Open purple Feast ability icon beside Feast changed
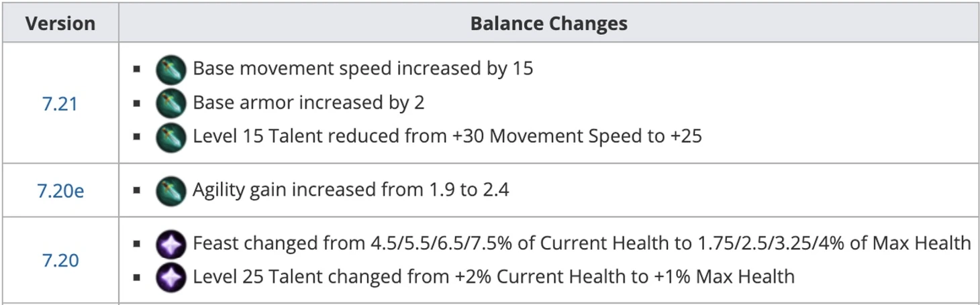The width and height of the screenshot is (980, 305). 170,244
